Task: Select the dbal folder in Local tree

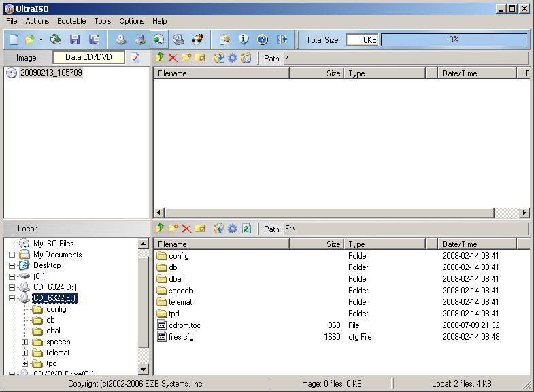Action: coord(53,331)
